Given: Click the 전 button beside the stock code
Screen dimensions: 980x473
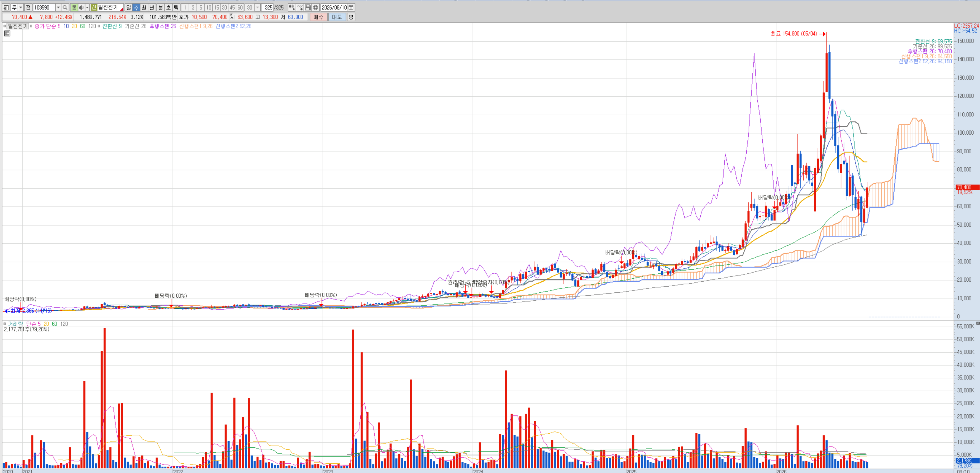Looking at the screenshot, I should 28,8.
